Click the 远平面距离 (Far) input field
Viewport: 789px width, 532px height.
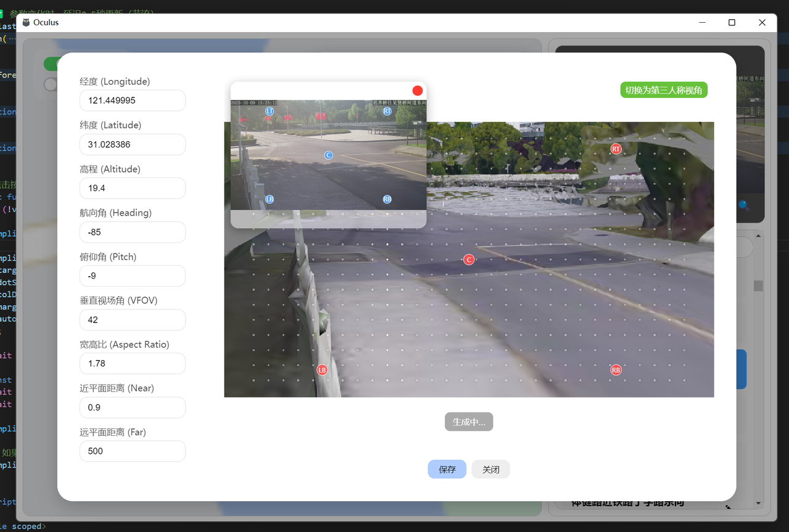click(x=133, y=451)
